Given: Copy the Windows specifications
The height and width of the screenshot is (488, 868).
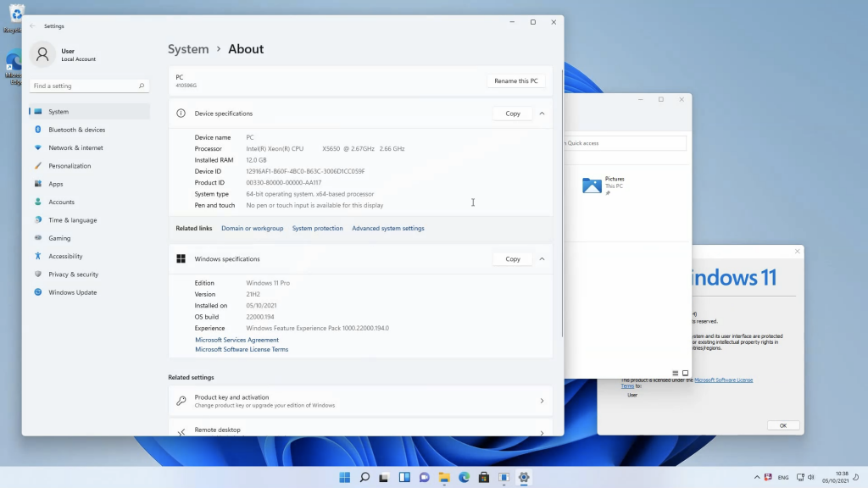Looking at the screenshot, I should tap(513, 259).
